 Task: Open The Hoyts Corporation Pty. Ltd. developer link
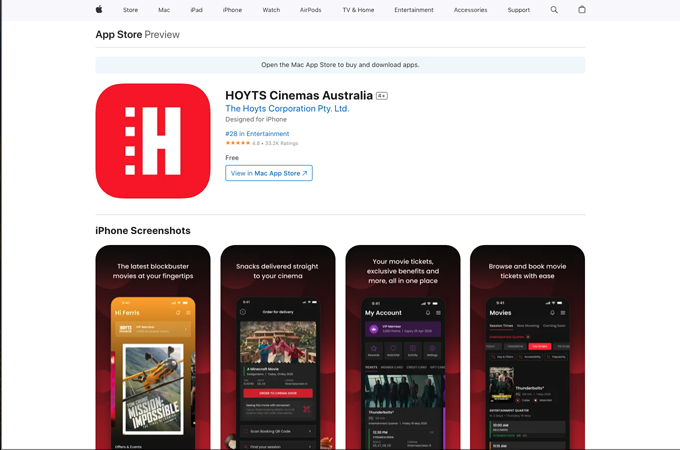[287, 109]
